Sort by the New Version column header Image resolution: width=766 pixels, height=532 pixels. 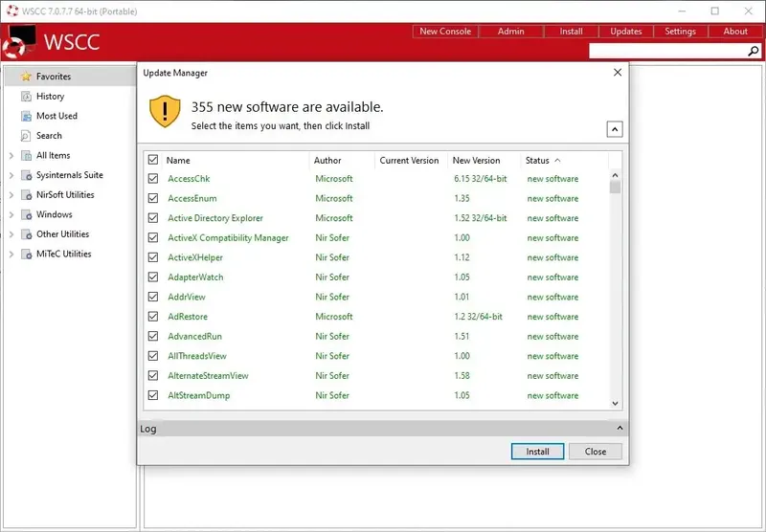484,160
